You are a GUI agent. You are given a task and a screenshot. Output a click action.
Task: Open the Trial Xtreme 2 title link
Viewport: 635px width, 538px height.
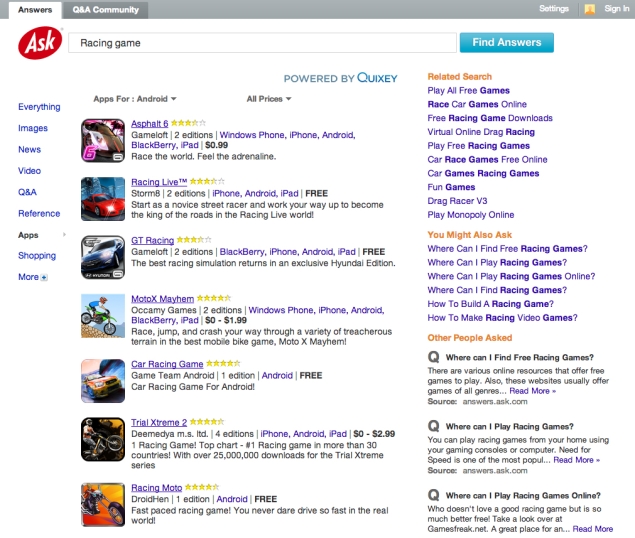pos(159,422)
